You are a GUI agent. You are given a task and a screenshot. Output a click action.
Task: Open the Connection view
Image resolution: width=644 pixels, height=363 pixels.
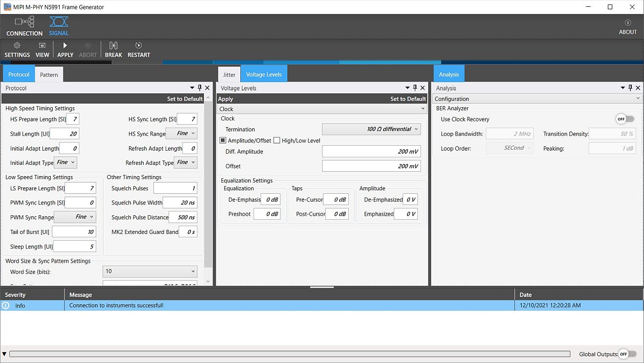point(24,24)
